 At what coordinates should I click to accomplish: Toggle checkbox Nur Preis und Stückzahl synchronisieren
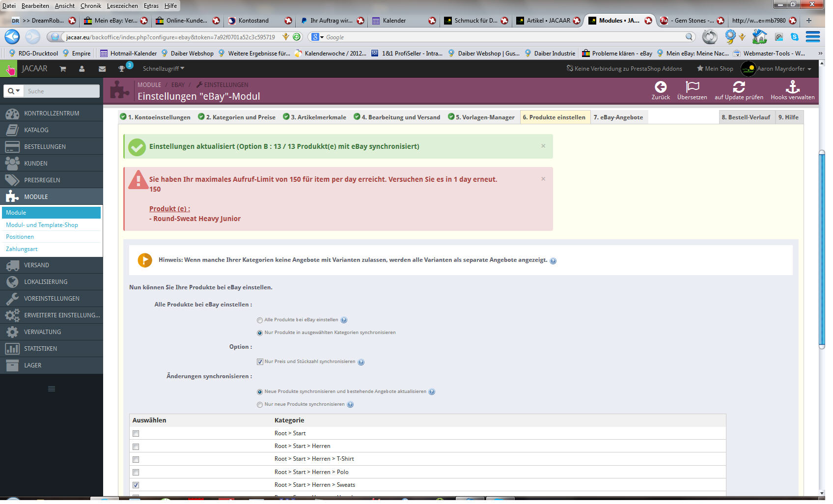coord(260,362)
